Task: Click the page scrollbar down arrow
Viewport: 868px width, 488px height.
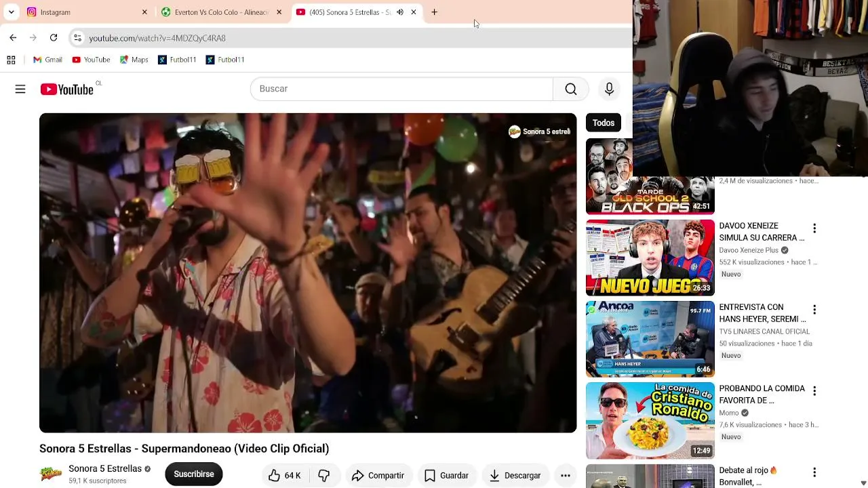Action: [863, 483]
